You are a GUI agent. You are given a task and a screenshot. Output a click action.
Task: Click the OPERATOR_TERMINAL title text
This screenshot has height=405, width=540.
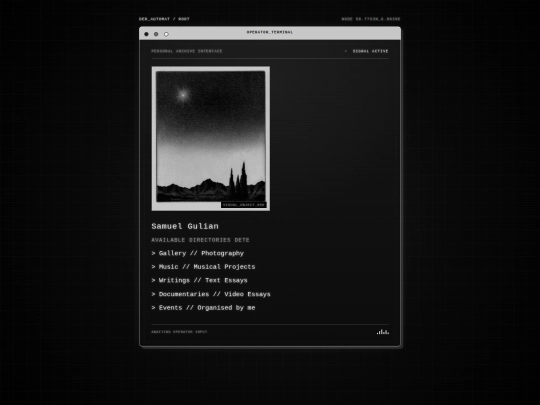270,32
